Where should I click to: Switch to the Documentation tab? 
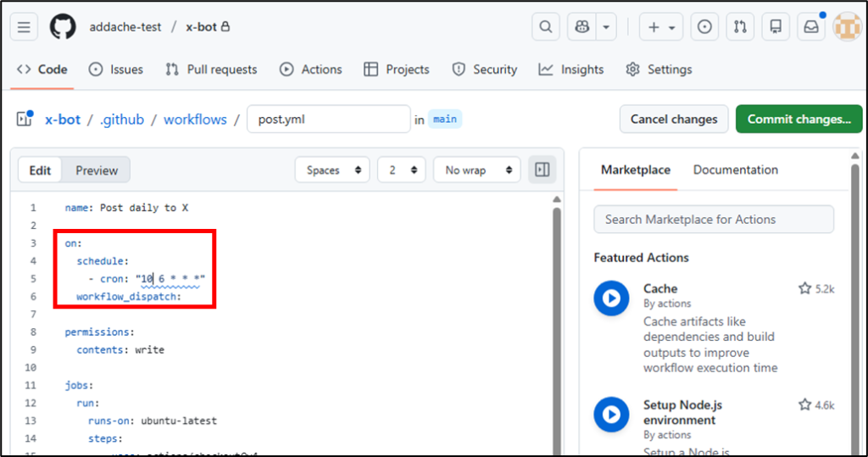[735, 170]
